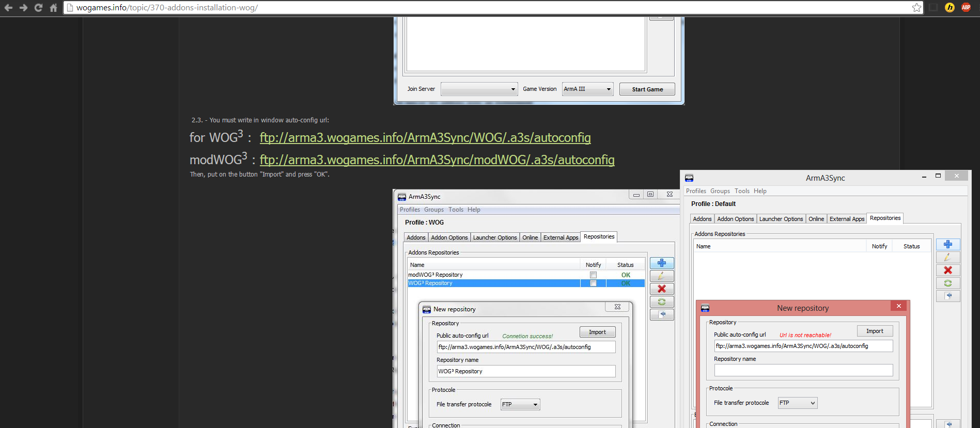Open modWOG autoconfig ftp link
Image resolution: width=980 pixels, height=428 pixels.
437,160
